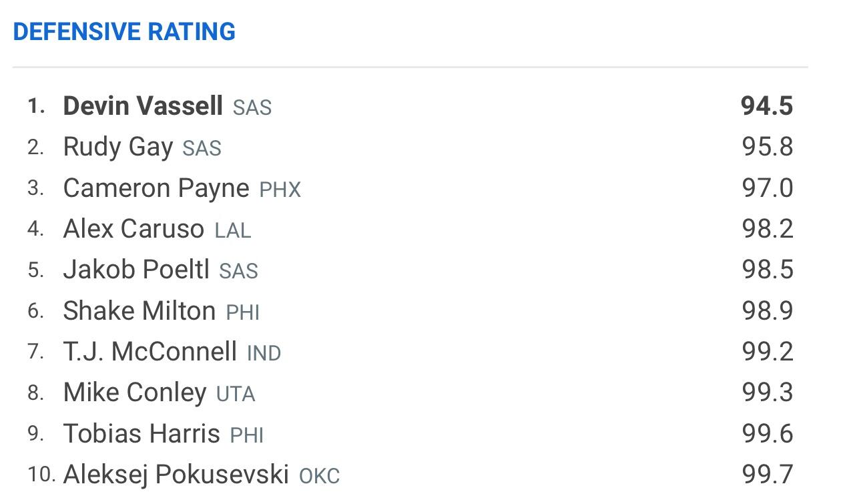
Task: Open the UTA team link
Action: click(236, 394)
